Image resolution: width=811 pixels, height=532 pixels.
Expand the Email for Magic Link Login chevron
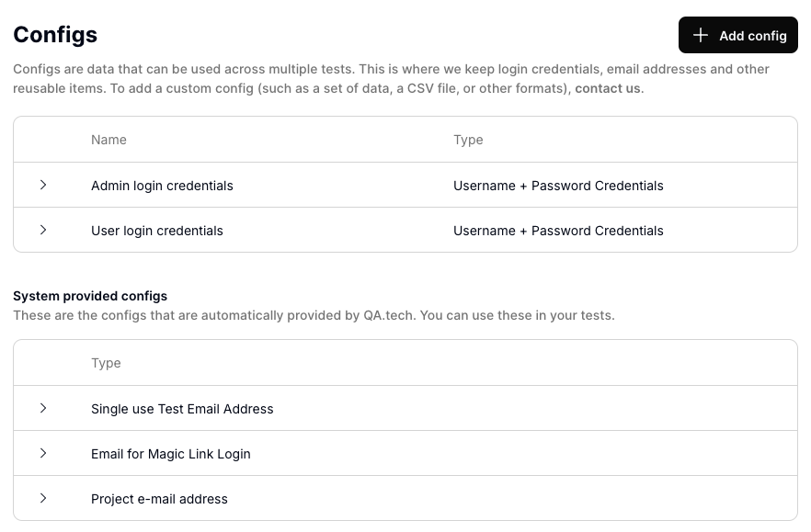(43, 454)
